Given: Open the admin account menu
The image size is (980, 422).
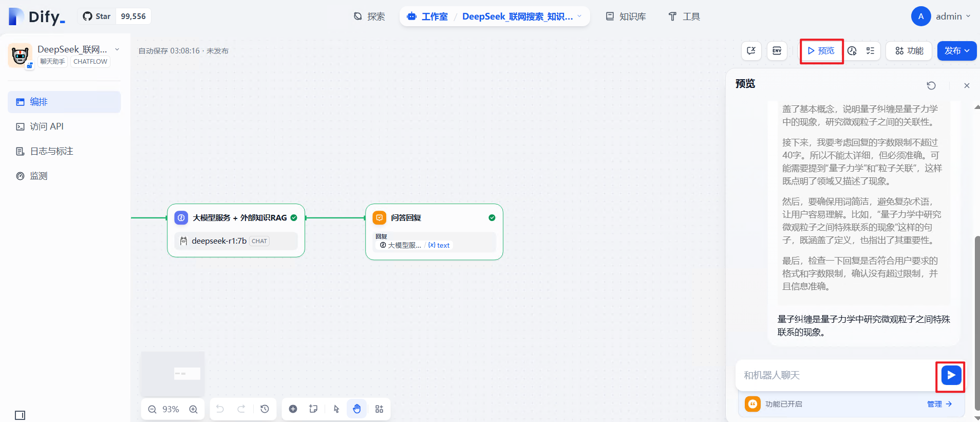Looking at the screenshot, I should tap(941, 16).
